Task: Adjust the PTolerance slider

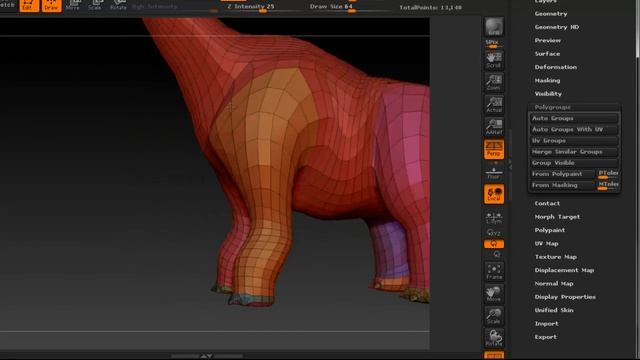Action: (x=608, y=174)
